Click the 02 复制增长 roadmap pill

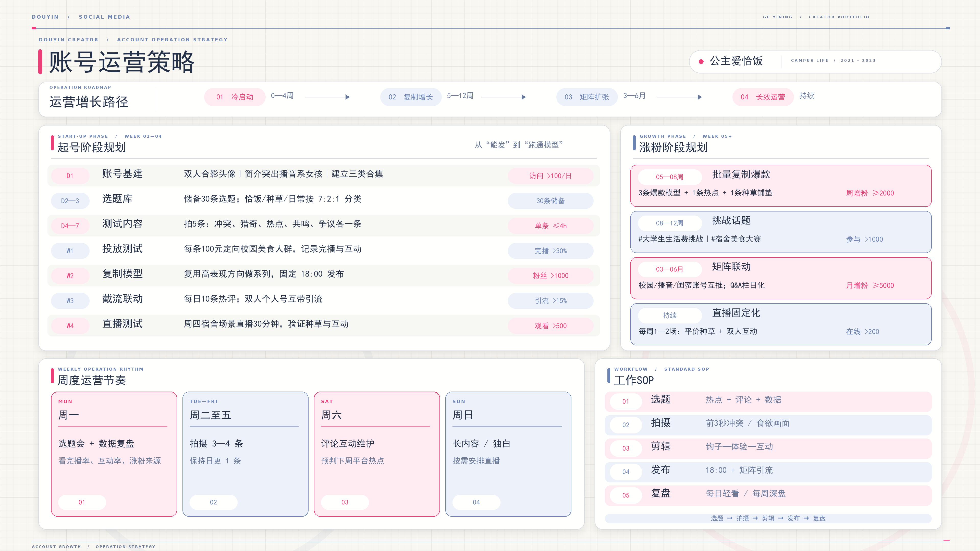(410, 97)
